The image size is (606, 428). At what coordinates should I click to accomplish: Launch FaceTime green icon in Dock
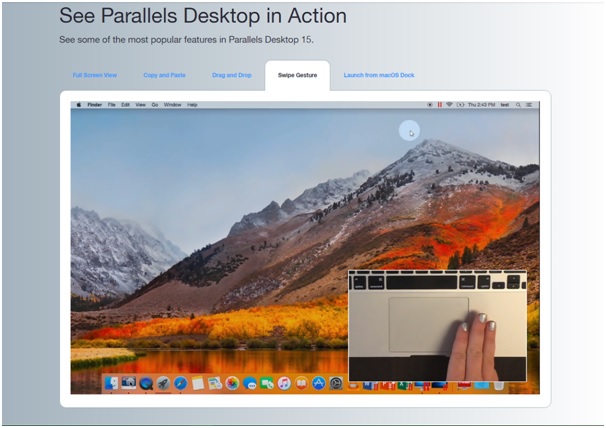click(267, 383)
